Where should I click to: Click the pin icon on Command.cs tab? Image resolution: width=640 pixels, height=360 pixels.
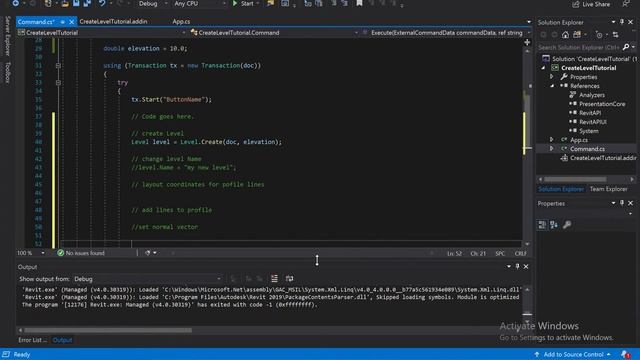(x=62, y=22)
